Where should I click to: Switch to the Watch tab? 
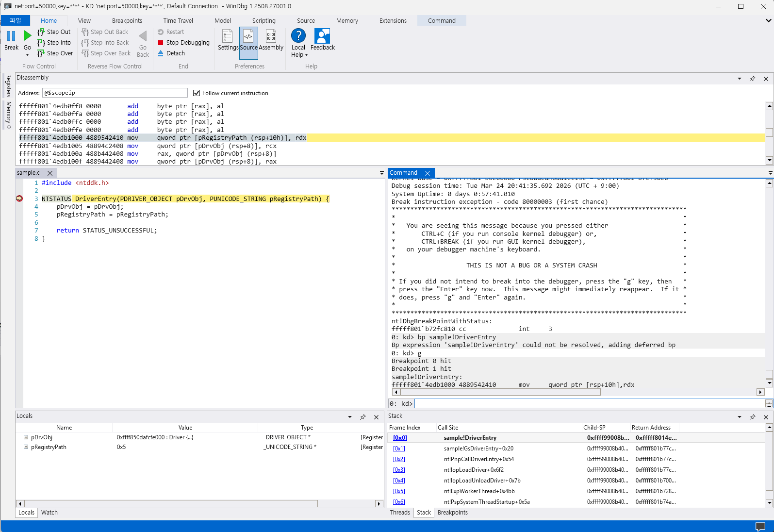point(49,513)
